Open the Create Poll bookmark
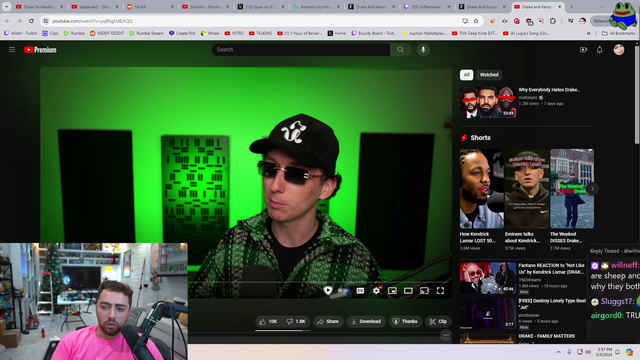Screen dimensions: 640x360 coord(182,33)
